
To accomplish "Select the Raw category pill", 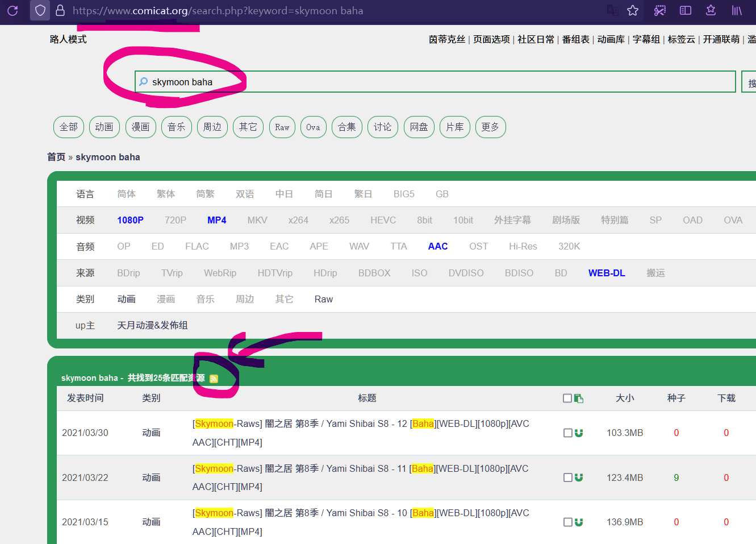I will (x=282, y=127).
